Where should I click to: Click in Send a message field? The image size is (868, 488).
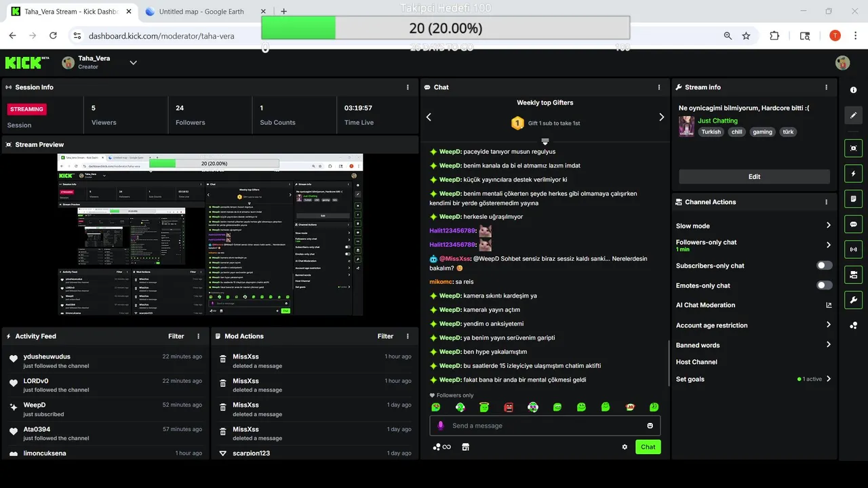[x=545, y=426]
